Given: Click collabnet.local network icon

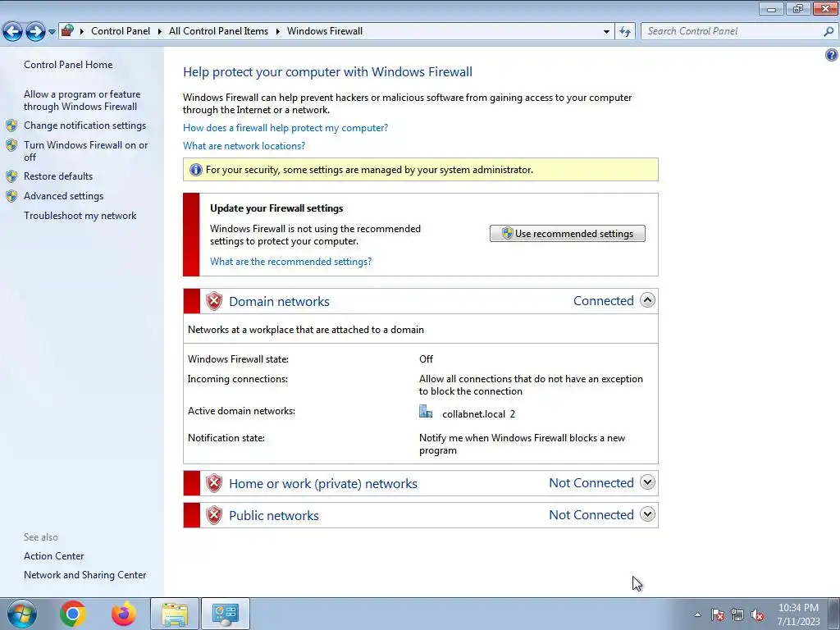Looking at the screenshot, I should [x=426, y=412].
